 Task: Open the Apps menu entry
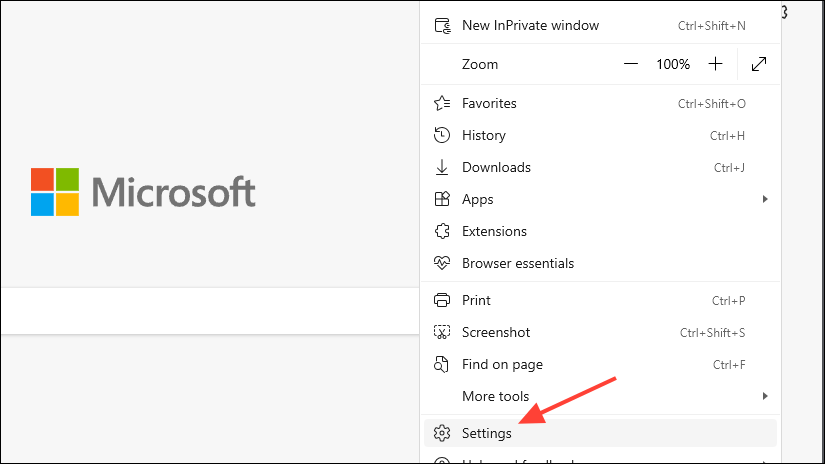pos(478,199)
